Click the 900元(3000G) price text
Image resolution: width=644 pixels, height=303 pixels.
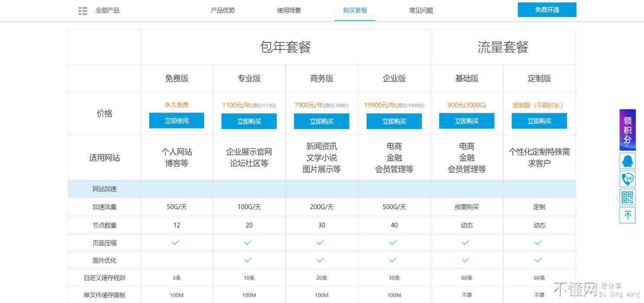[x=467, y=105]
